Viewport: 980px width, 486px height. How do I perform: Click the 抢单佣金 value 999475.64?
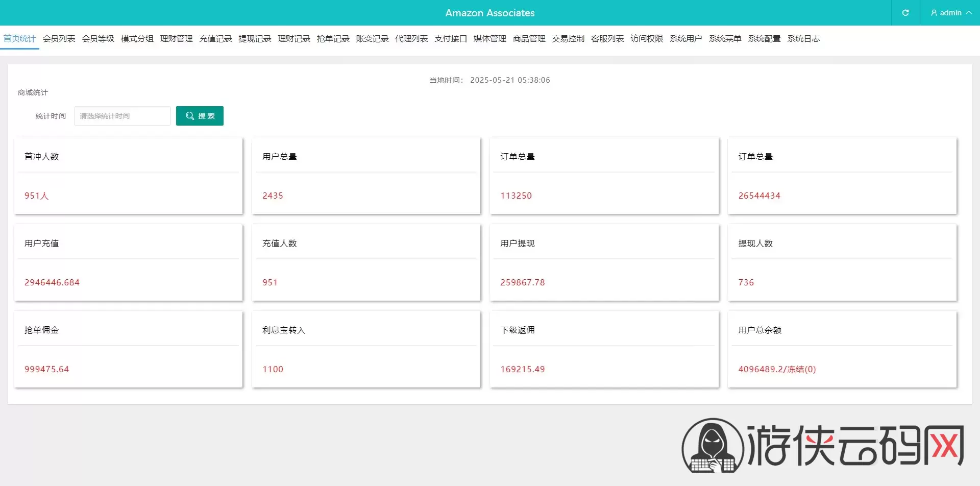46,369
